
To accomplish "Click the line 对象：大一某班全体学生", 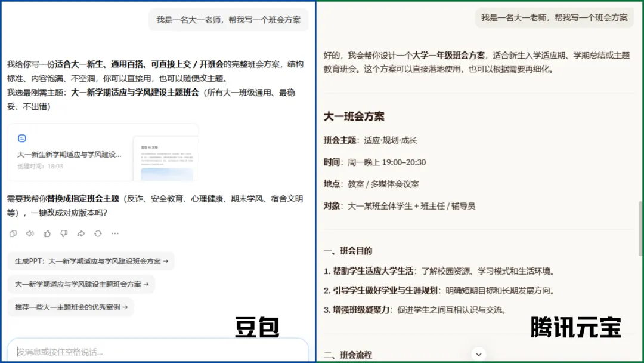I will coord(400,206).
